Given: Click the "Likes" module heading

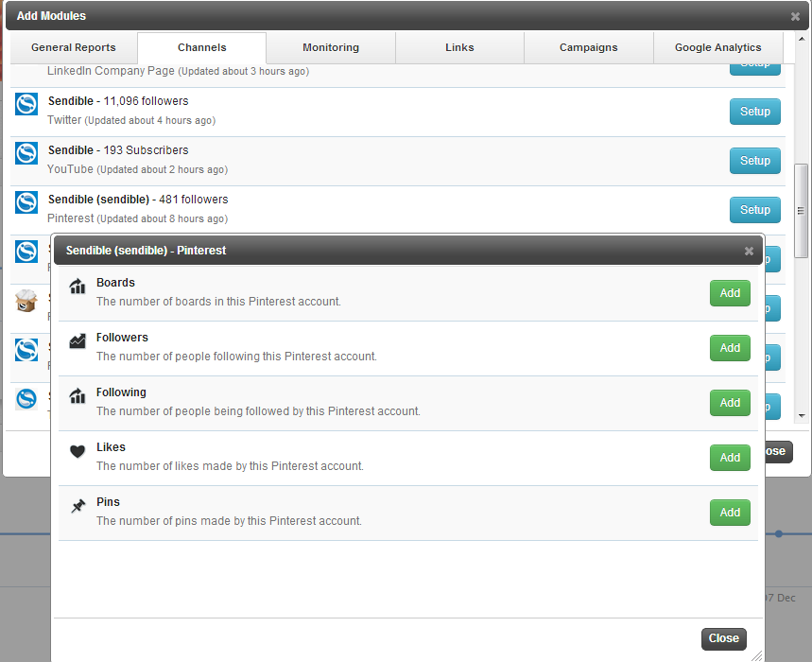Looking at the screenshot, I should coord(111,447).
